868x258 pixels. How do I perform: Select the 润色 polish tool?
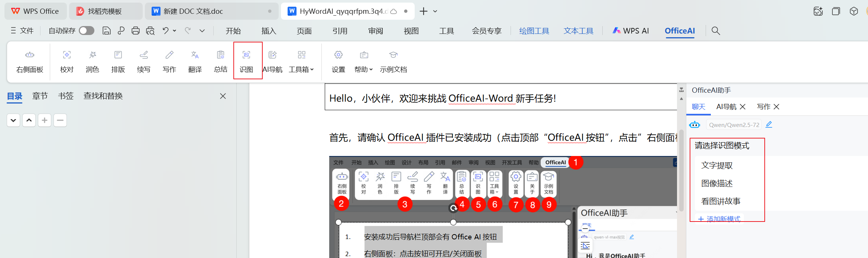93,62
